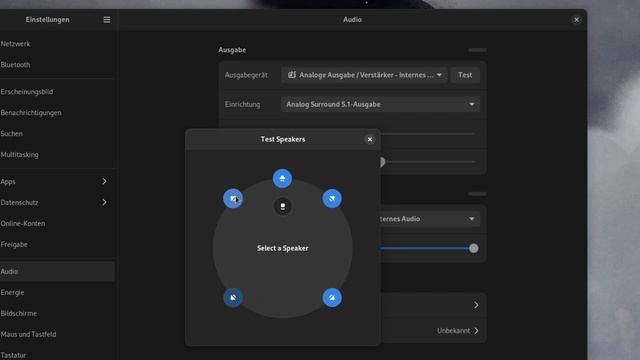Open the Benachrichtigungen settings panel
Screen dimensions: 640x360
coord(57,113)
